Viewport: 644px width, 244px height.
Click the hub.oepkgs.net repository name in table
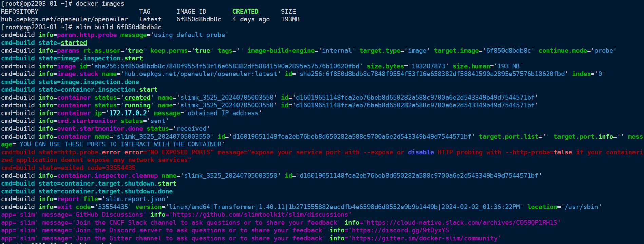(64, 19)
